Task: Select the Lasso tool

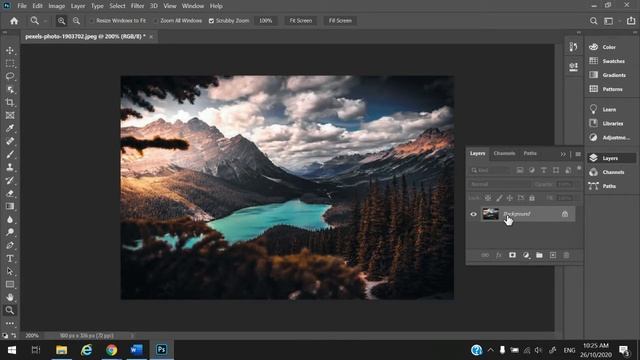Action: (x=10, y=76)
